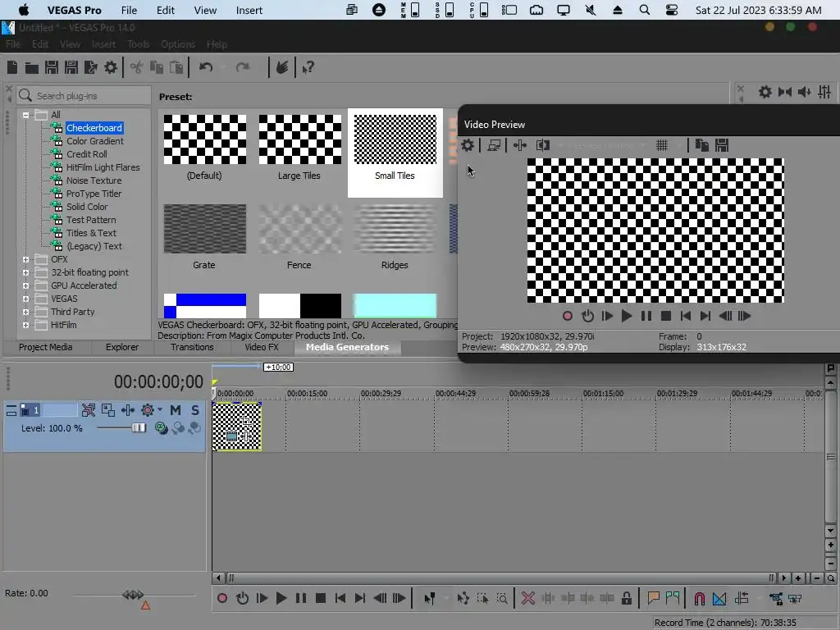This screenshot has height=630, width=840.
Task: Stop playback in the Video Preview window
Action: coord(666,316)
